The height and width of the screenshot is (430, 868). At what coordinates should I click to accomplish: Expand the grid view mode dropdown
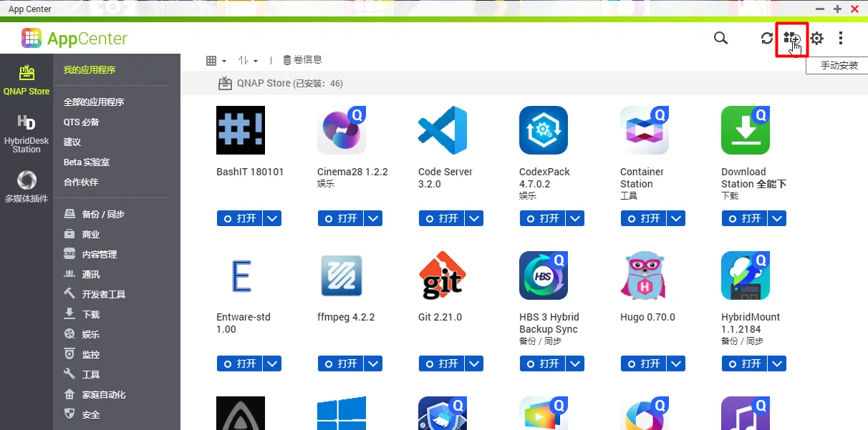[x=216, y=61]
